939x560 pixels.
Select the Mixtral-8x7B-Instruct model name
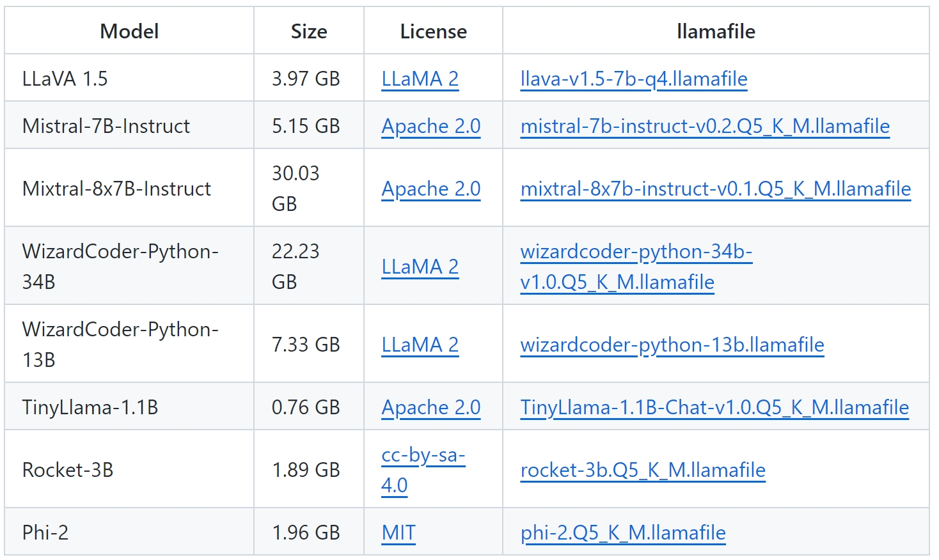coord(116,189)
